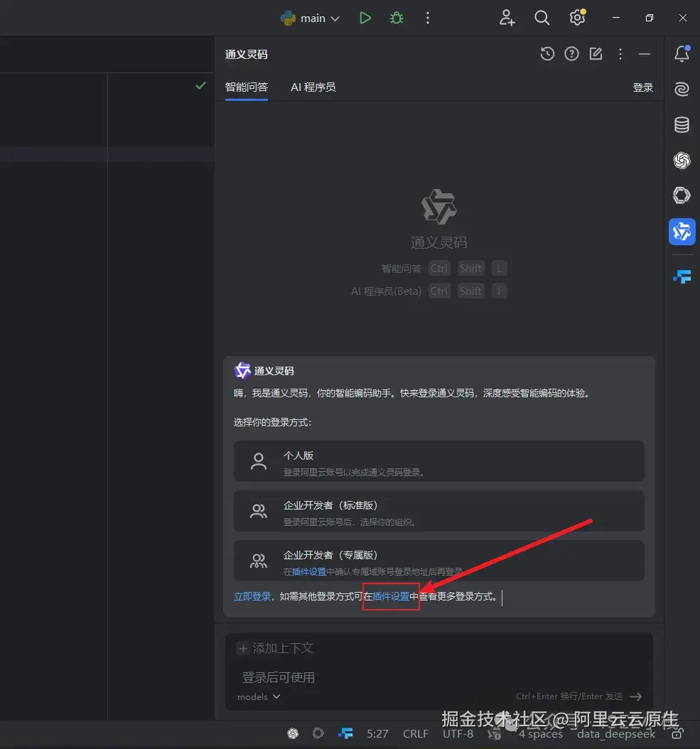Start debugging with the bug icon
This screenshot has width=700, height=749.
pyautogui.click(x=396, y=18)
